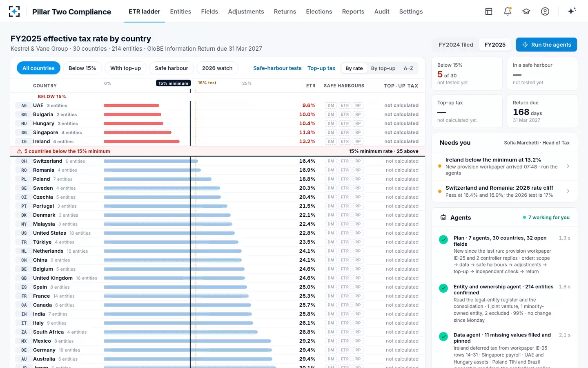Viewport: 588px width, 368px height.
Task: Open the Below 15% 5 of 30 card
Action: [467, 74]
